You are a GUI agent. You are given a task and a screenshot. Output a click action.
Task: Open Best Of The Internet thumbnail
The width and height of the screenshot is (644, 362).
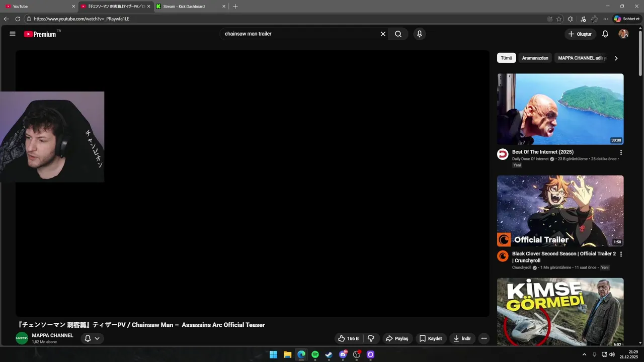click(560, 109)
